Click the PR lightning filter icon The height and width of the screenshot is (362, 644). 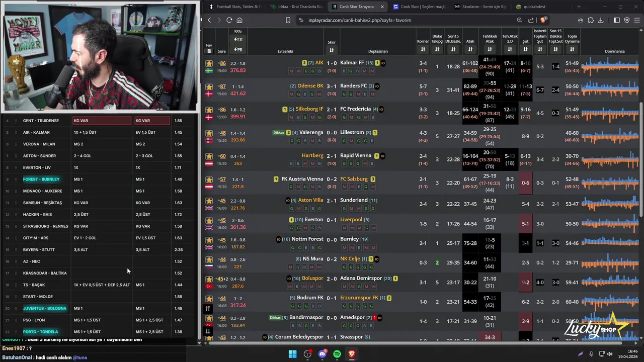click(x=238, y=50)
